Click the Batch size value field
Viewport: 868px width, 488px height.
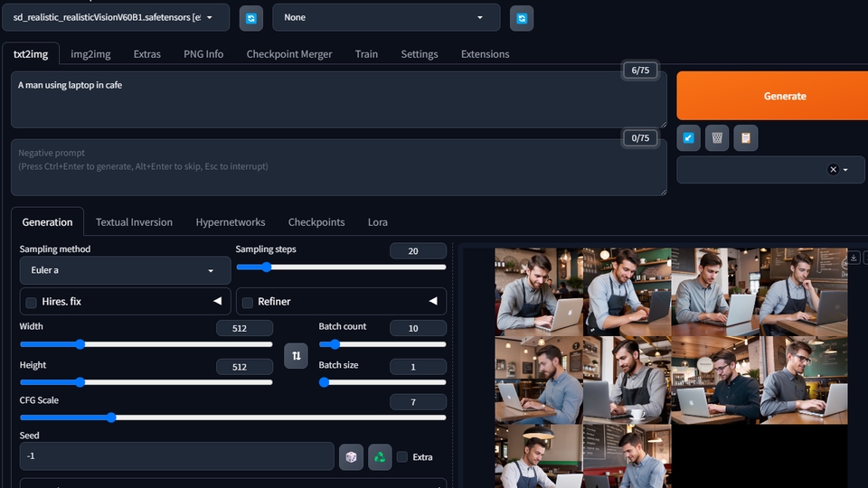tap(418, 367)
